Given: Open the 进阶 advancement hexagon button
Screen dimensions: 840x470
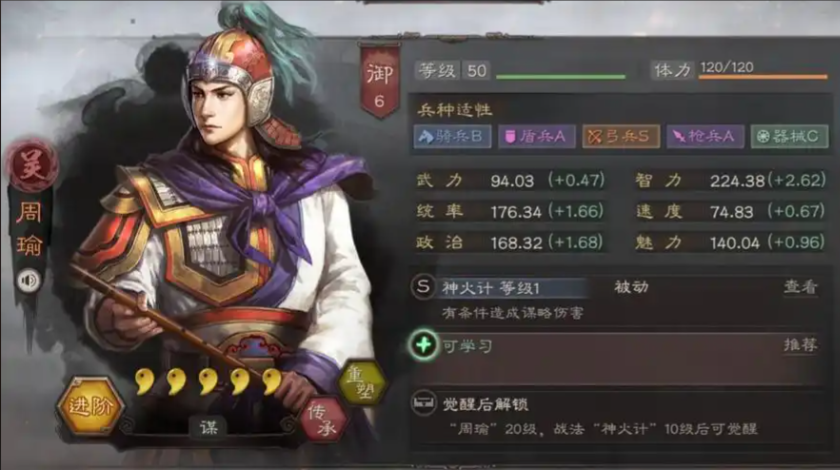Looking at the screenshot, I should [91, 406].
